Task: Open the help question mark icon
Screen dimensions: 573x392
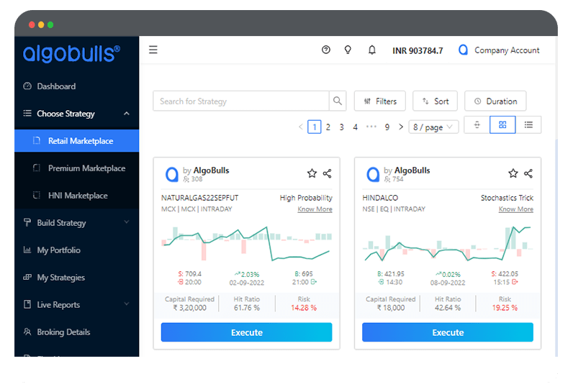Action: 326,50
